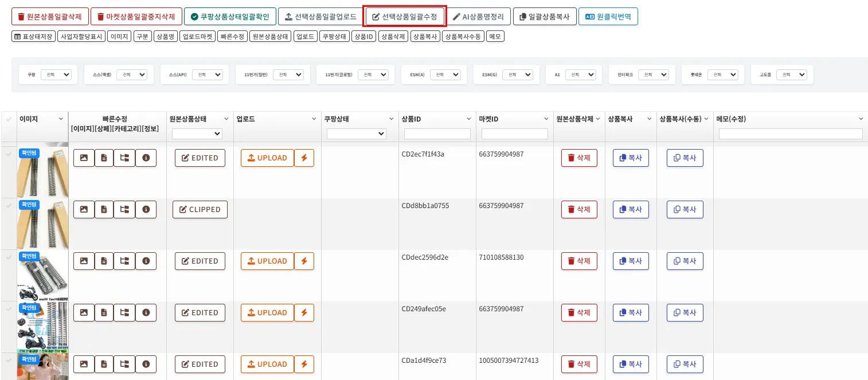Delete source product CD249afec05e with 삭제

[579, 312]
